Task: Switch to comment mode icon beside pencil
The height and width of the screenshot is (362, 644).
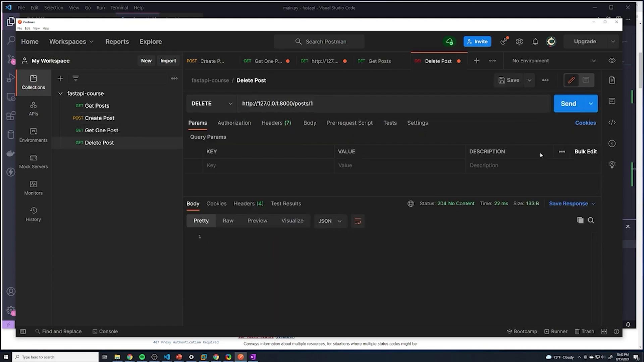Action: point(586,80)
